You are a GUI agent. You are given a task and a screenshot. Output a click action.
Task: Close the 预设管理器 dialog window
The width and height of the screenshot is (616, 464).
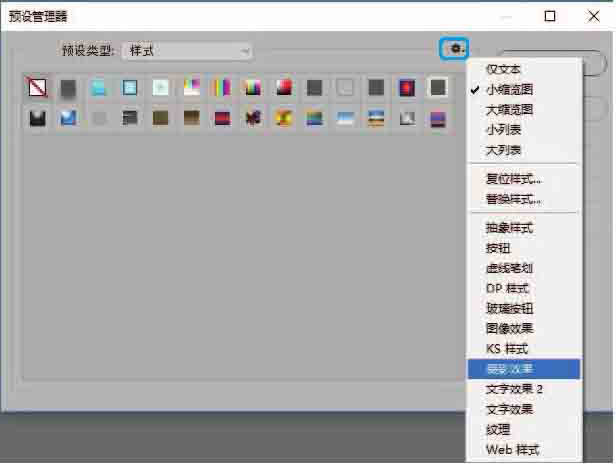[x=594, y=16]
